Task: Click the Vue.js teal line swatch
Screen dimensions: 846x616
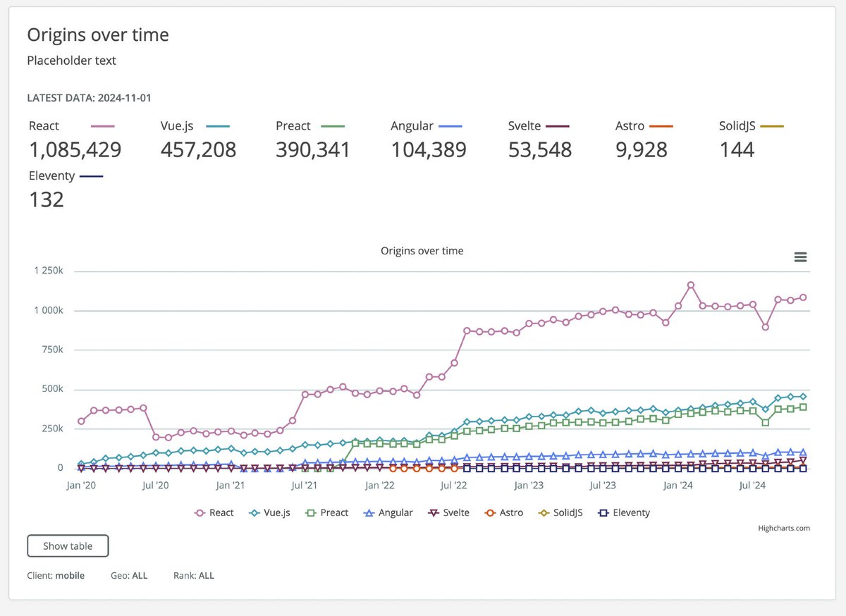Action: point(219,126)
